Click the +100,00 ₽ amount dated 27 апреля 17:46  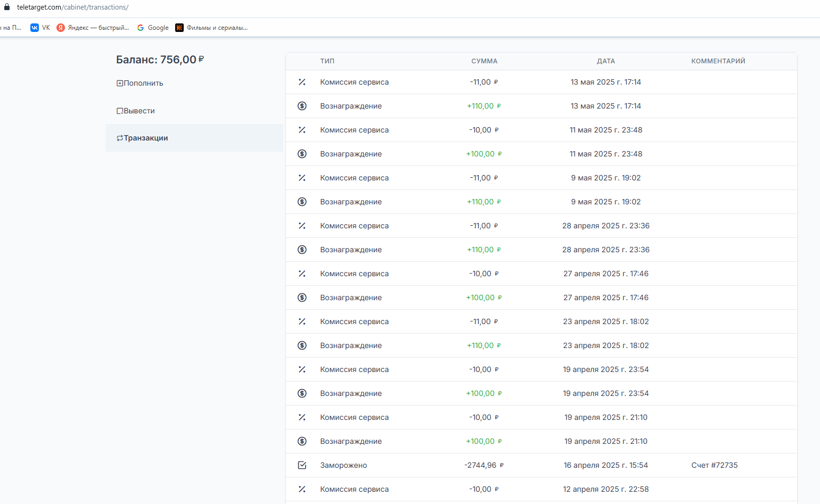click(x=484, y=298)
